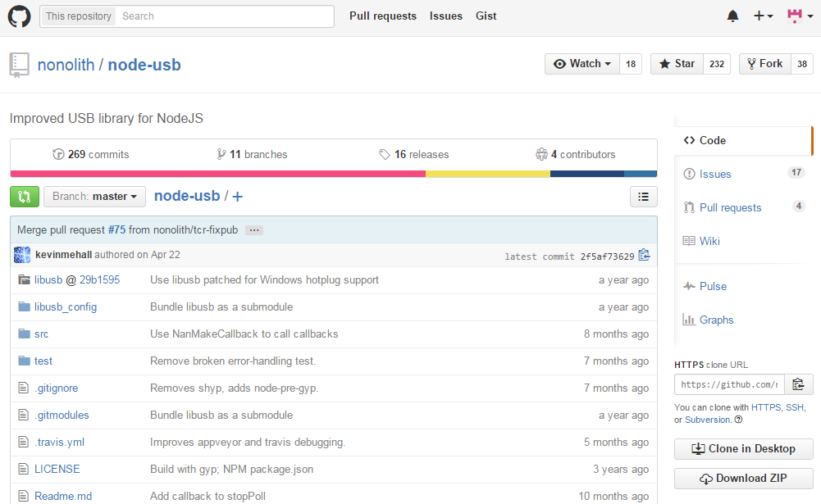
Task: Open the Pulse tab
Action: pos(744,286)
